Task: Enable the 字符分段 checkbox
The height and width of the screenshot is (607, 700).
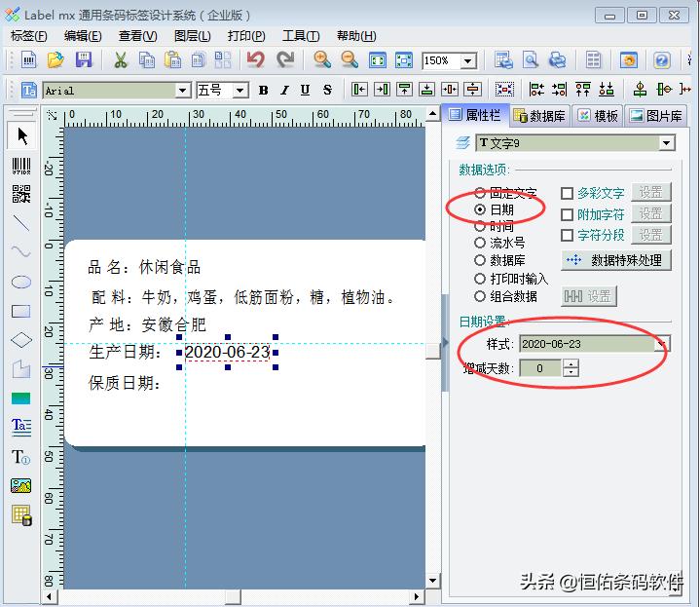Action: click(567, 236)
